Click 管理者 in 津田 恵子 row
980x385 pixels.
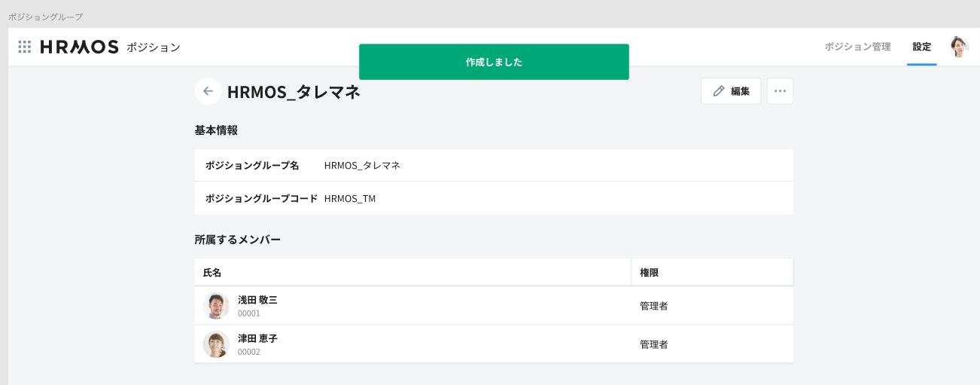pos(654,344)
